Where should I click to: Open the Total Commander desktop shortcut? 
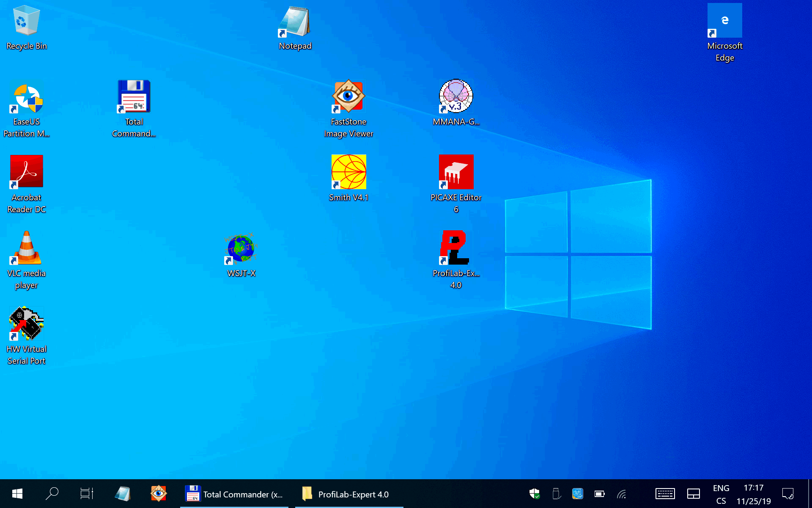[134, 96]
